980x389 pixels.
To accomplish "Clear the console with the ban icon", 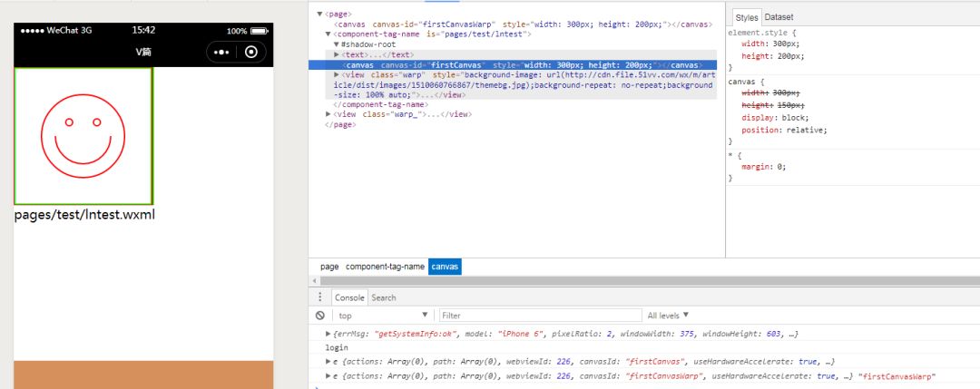I will pos(320,316).
